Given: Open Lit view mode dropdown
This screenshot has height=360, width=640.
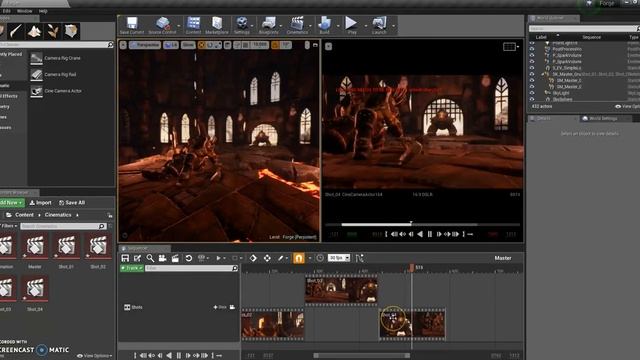Looking at the screenshot, I should tap(171, 45).
